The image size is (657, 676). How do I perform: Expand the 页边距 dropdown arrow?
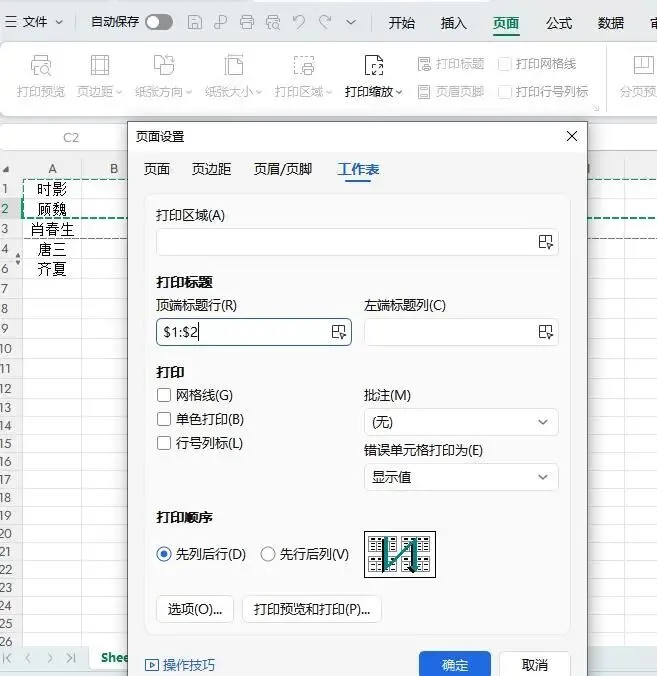click(x=119, y=92)
